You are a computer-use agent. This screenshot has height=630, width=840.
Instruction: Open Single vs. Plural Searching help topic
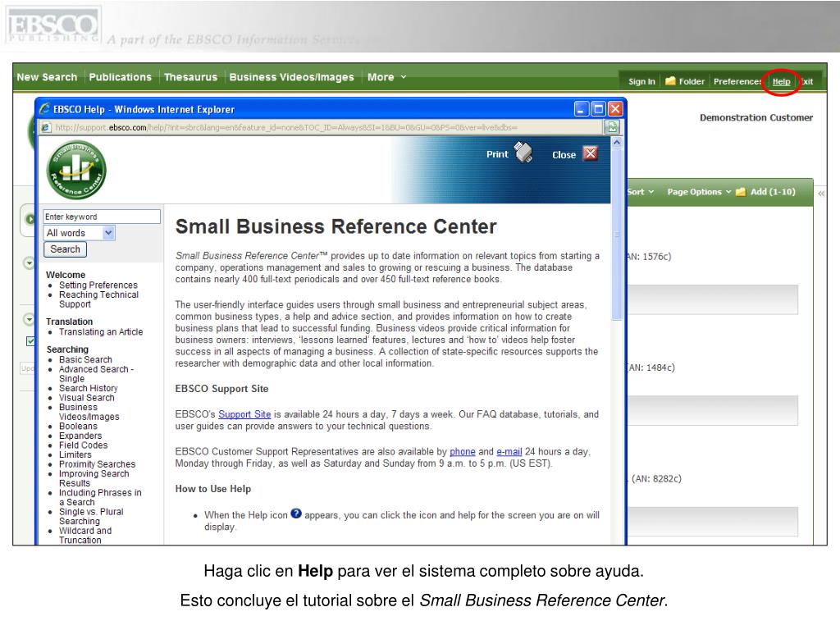tap(91, 517)
